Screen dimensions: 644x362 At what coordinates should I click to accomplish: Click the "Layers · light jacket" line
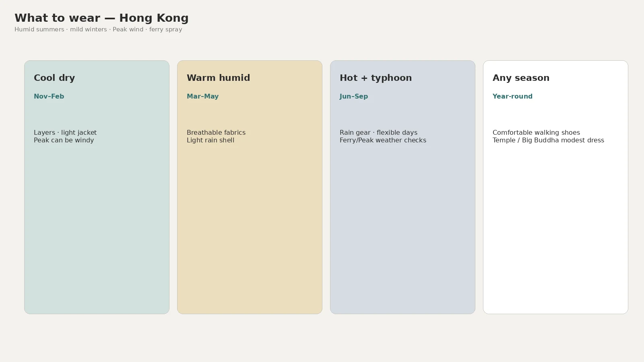(x=65, y=132)
